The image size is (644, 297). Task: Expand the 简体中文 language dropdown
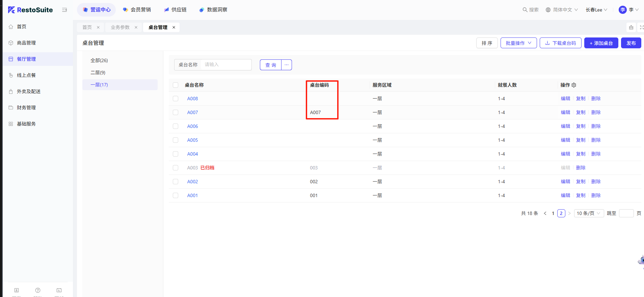click(x=562, y=10)
